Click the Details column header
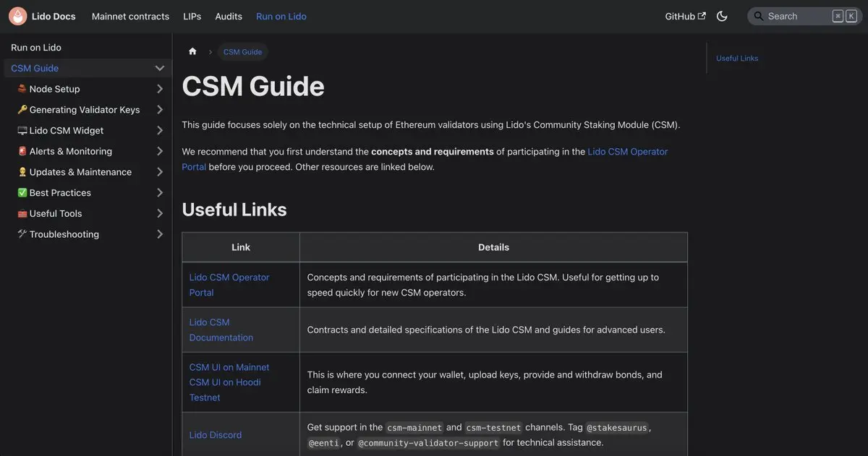 click(493, 247)
